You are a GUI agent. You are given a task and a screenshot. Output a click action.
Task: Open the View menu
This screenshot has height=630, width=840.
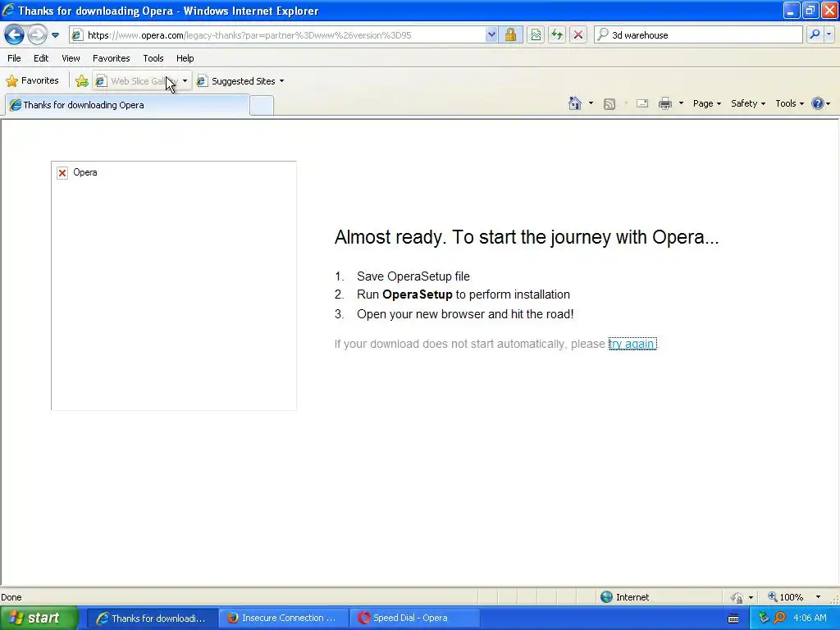click(71, 58)
